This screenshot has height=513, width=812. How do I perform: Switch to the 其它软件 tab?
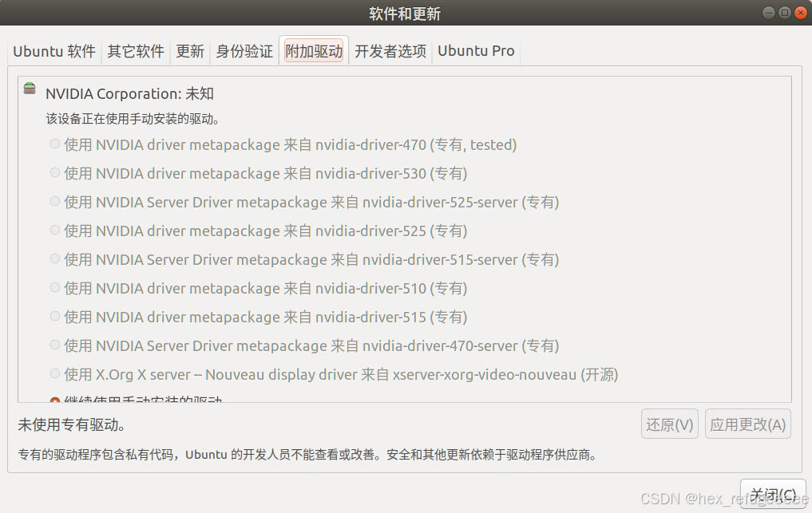tap(136, 51)
